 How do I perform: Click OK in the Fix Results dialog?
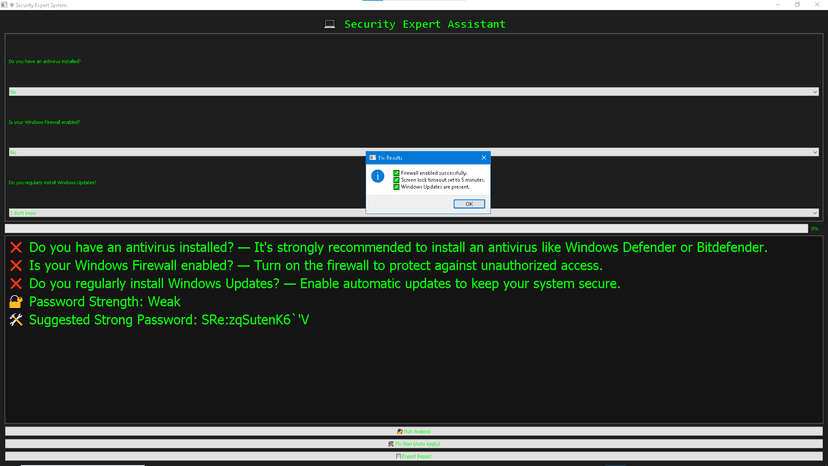(x=469, y=204)
